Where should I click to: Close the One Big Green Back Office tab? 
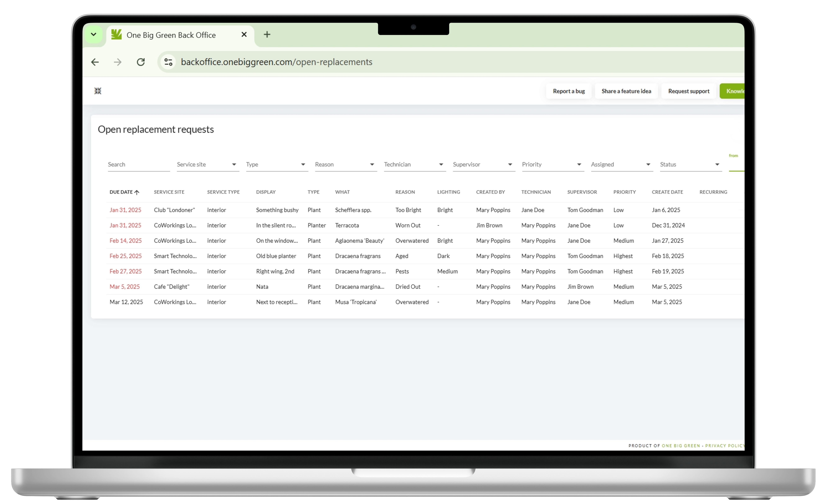(x=244, y=34)
